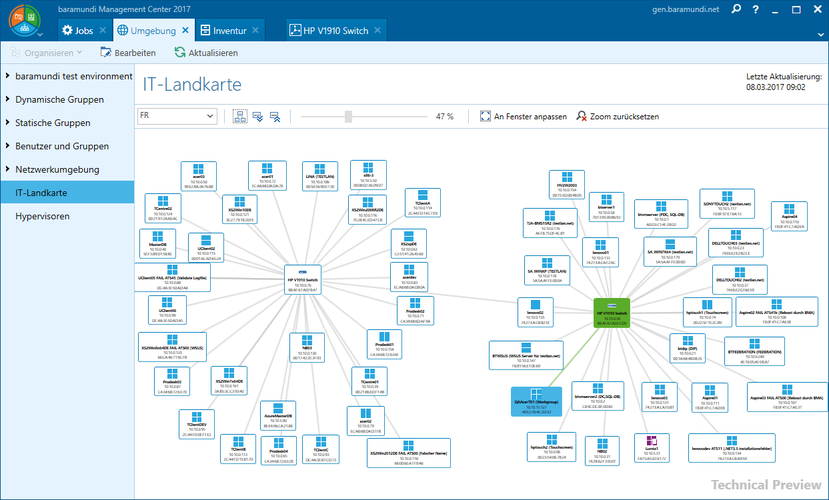Open the Organisieren dropdown
This screenshot has height=500, width=829.
coord(47,52)
